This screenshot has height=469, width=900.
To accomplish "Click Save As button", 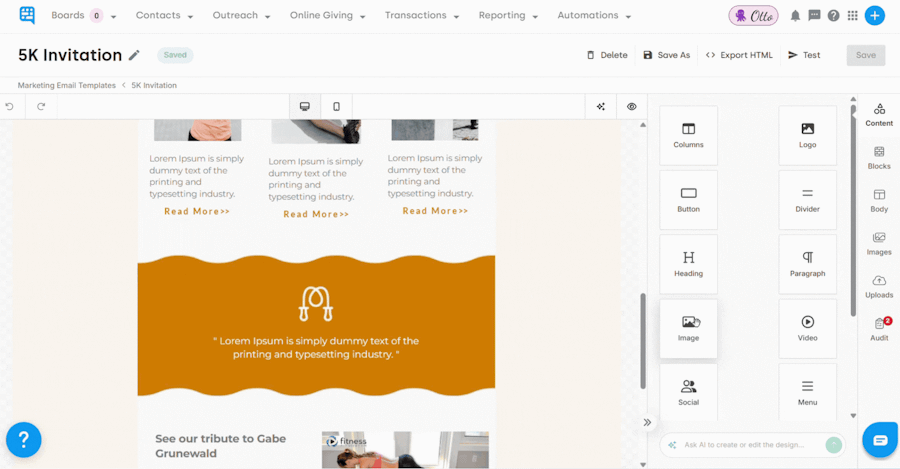I will tap(666, 55).
